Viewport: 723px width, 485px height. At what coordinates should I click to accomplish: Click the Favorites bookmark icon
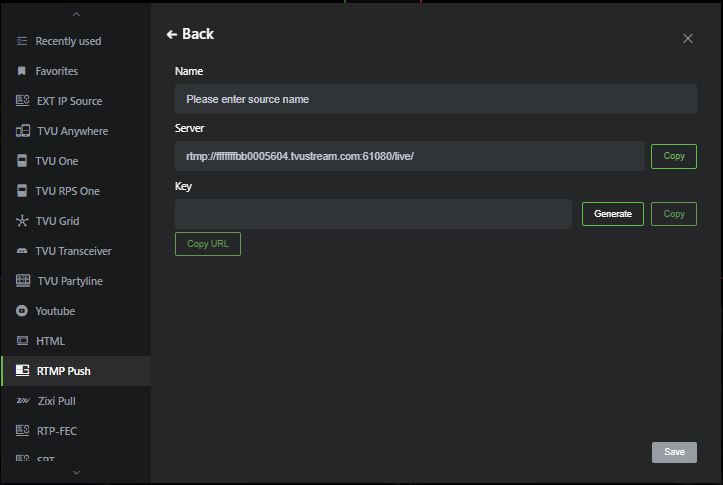tap(21, 71)
